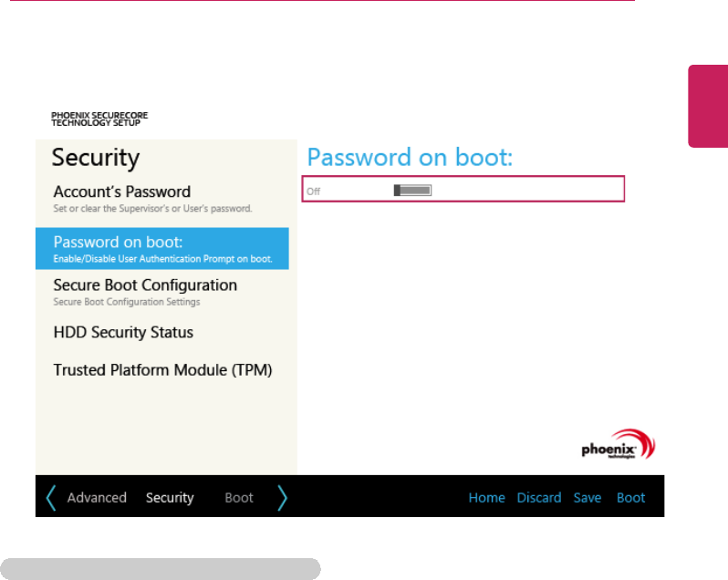Open Trusted Platform Module (TPM) settings

click(162, 370)
